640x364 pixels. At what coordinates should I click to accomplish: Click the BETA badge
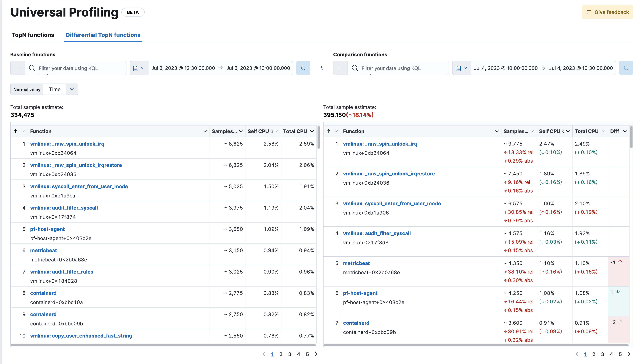133,12
